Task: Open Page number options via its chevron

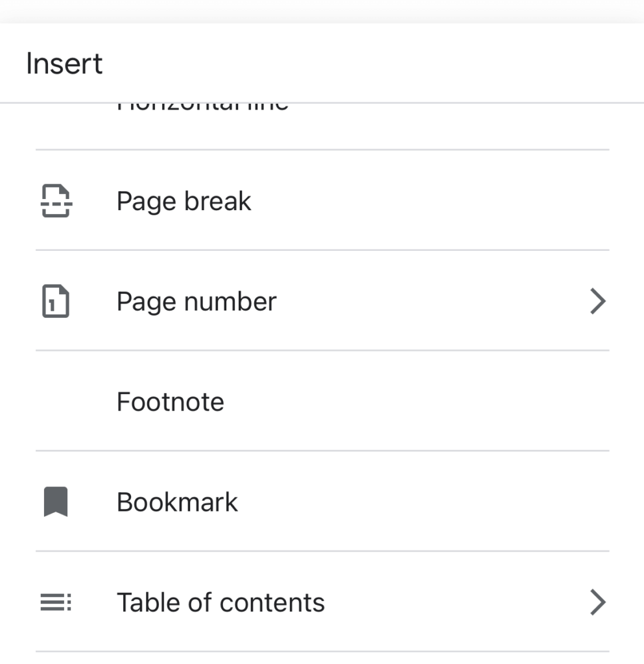Action: click(598, 301)
